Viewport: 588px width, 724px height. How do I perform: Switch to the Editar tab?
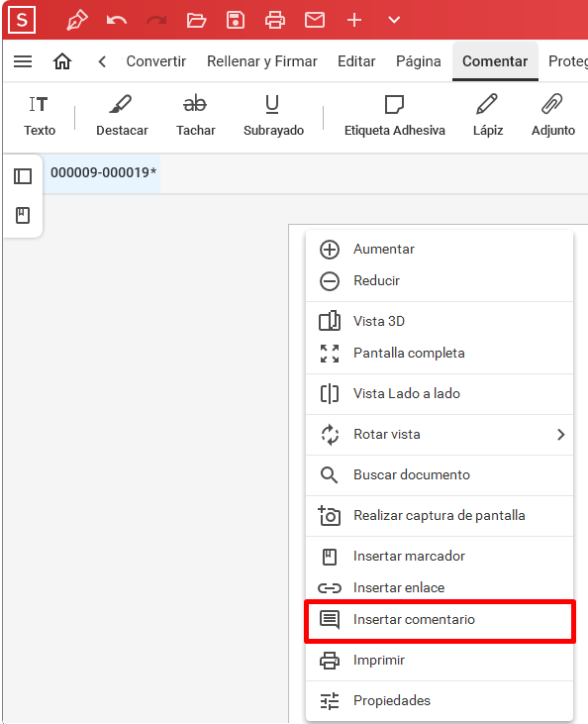(x=356, y=61)
